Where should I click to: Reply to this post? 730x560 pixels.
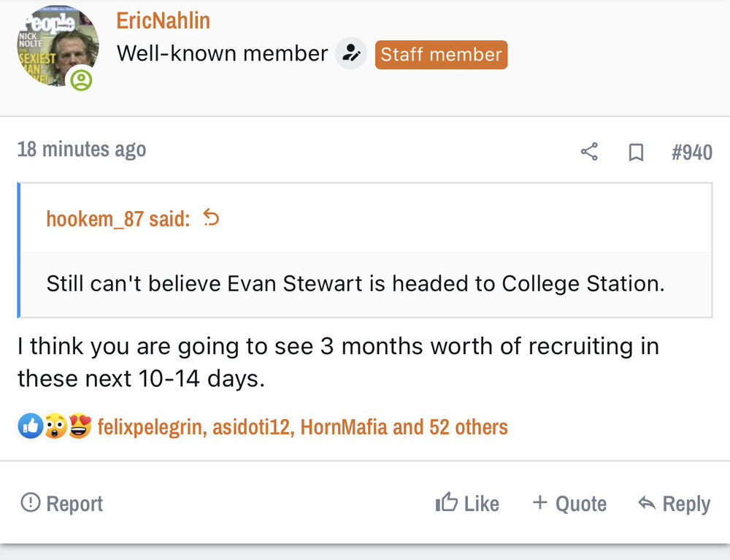pos(674,503)
